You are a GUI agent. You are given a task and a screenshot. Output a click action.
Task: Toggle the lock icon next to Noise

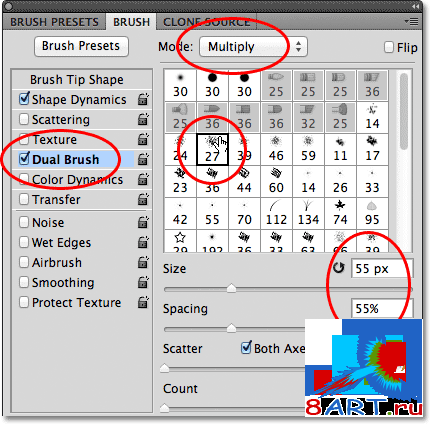point(143,222)
